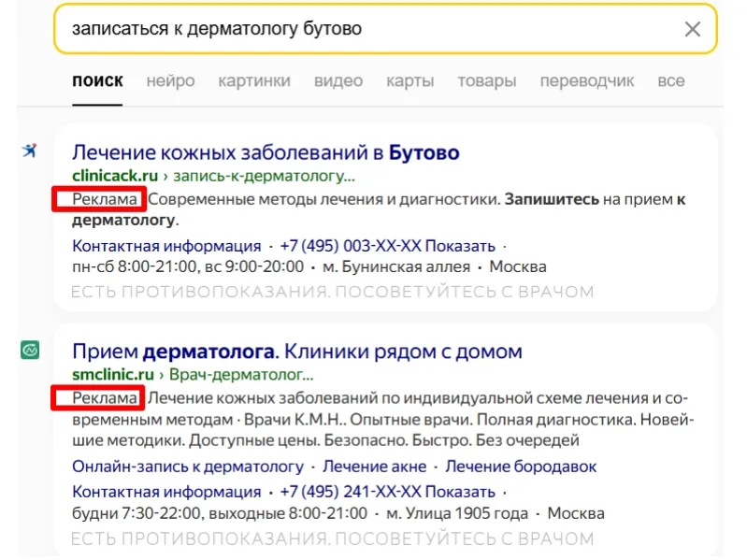
Task: Open the Врач-дерматолог breadcrumb link
Action: (x=241, y=375)
